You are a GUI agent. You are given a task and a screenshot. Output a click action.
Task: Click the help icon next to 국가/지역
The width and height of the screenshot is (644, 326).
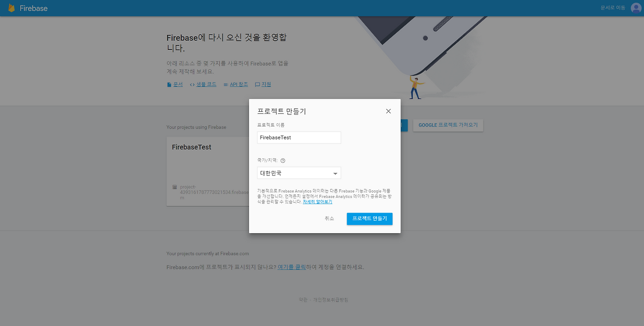[x=283, y=161]
